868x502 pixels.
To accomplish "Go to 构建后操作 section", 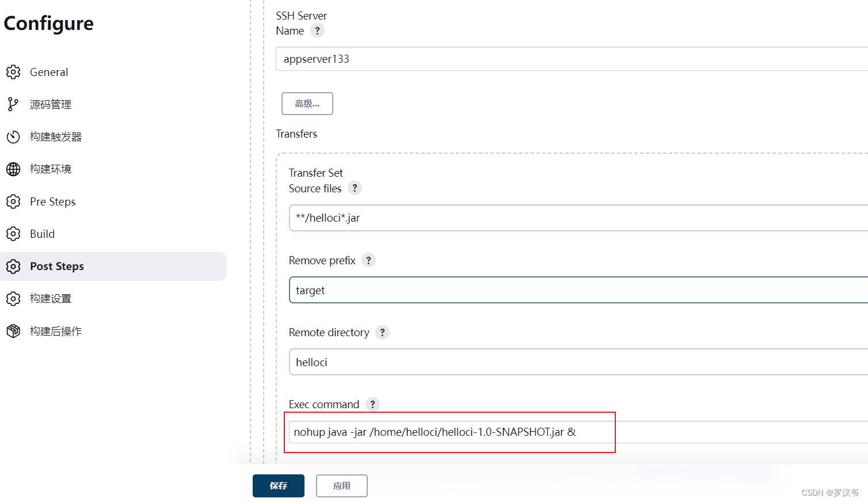I will point(113,331).
